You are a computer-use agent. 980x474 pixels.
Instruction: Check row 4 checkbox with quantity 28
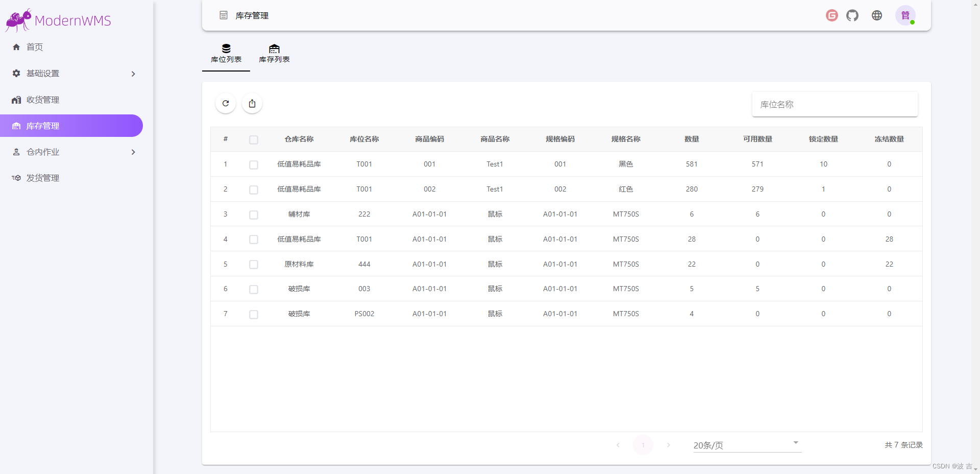pyautogui.click(x=254, y=240)
